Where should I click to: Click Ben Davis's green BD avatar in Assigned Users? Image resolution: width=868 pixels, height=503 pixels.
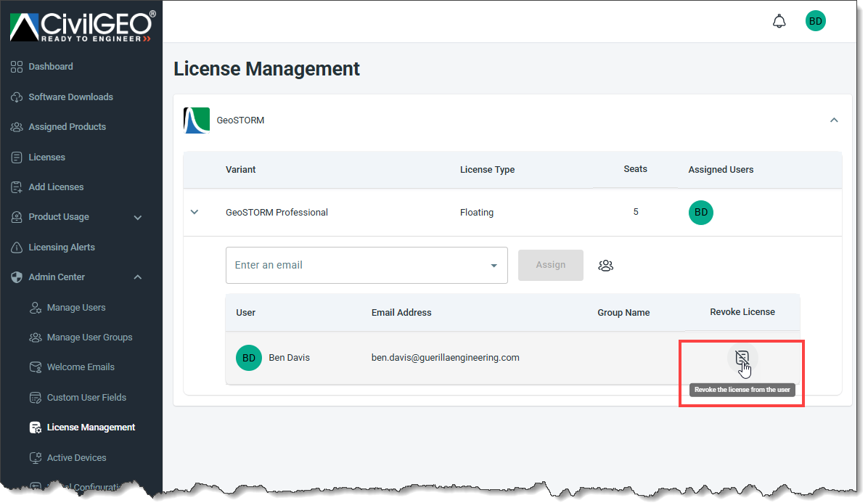(x=700, y=212)
